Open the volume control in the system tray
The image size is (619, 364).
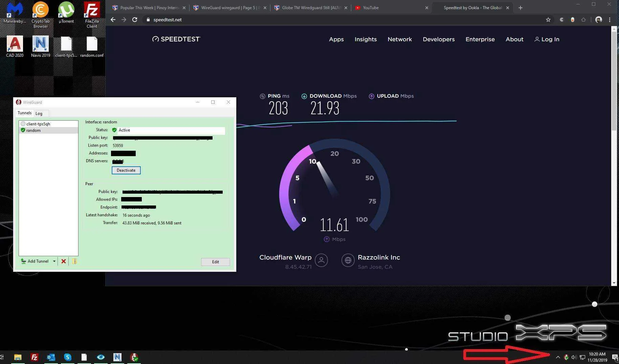574,357
